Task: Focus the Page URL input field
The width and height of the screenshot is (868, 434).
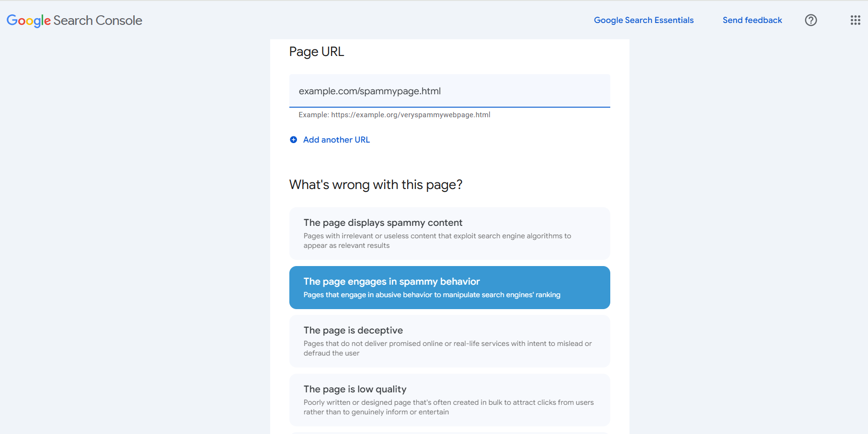Action: (449, 91)
